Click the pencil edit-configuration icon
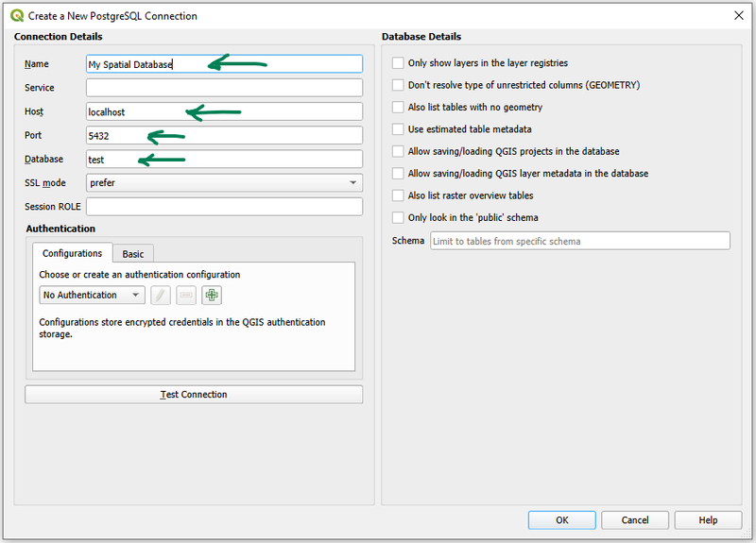Image resolution: width=756 pixels, height=543 pixels. 161,295
